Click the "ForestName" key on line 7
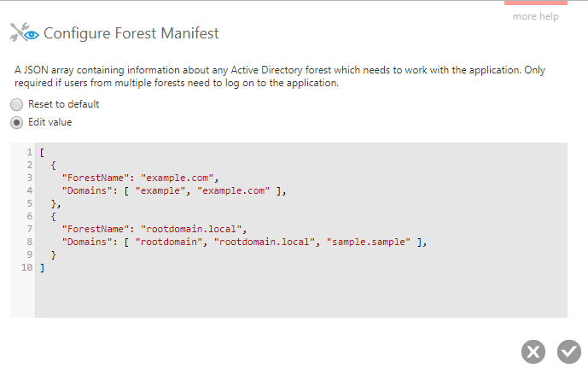This screenshot has height=374, width=588. click(96, 229)
